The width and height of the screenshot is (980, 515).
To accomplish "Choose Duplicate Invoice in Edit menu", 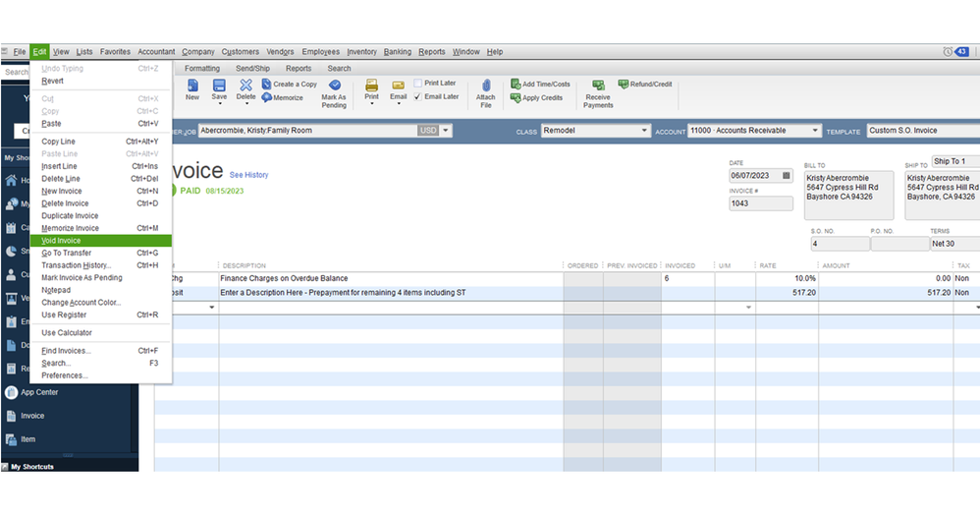I will [x=70, y=216].
